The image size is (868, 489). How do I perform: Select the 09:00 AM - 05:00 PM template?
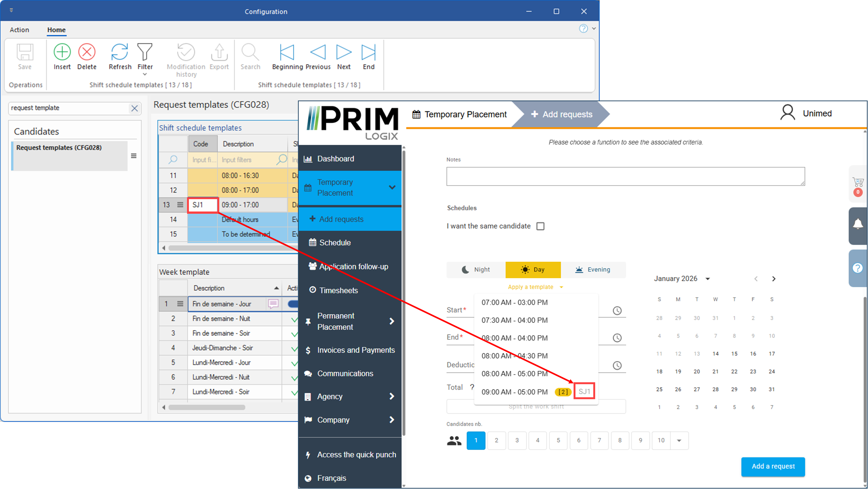point(514,392)
